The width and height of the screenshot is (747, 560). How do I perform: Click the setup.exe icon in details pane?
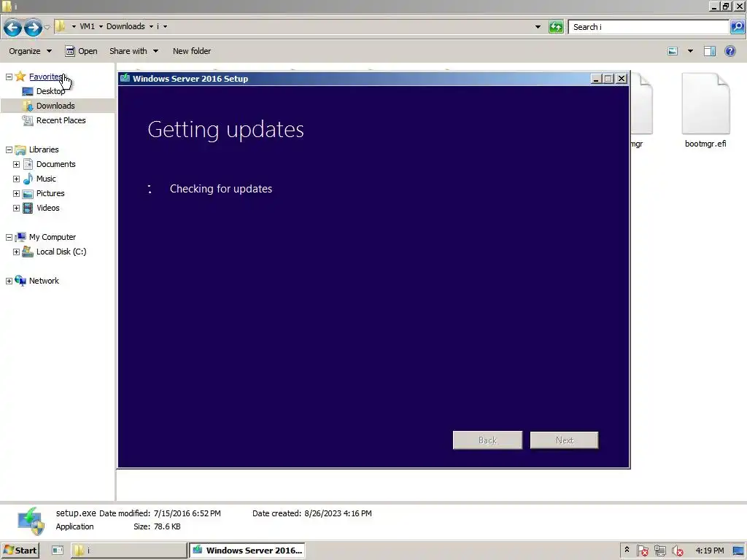31,521
